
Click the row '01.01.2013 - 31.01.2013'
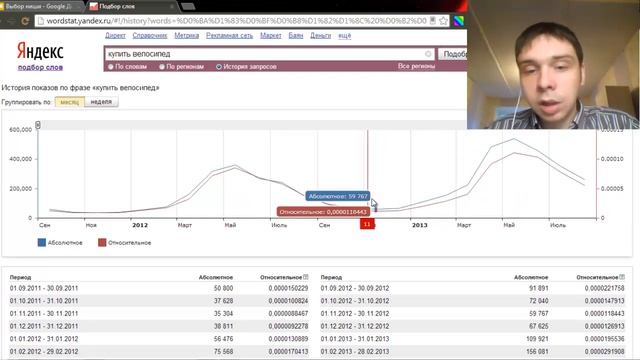click(473, 339)
